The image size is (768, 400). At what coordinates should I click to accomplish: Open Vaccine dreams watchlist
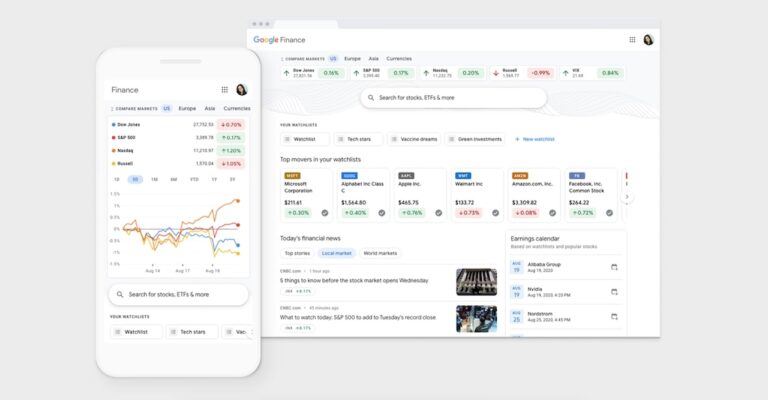pyautogui.click(x=414, y=140)
